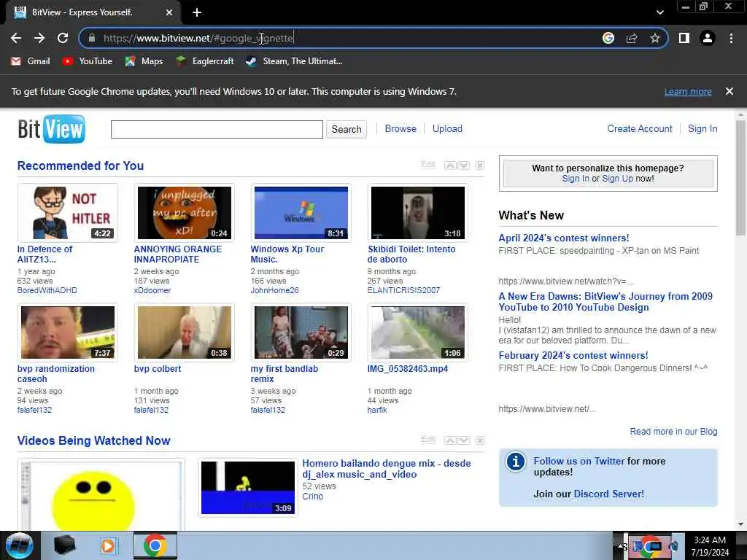Visit the JohnHorne26 channel
This screenshot has width=747, height=560.
275,290
